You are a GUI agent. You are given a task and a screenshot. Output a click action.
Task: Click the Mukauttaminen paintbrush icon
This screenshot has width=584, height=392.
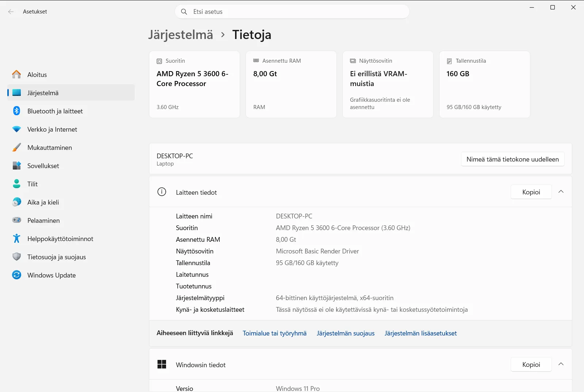(16, 147)
